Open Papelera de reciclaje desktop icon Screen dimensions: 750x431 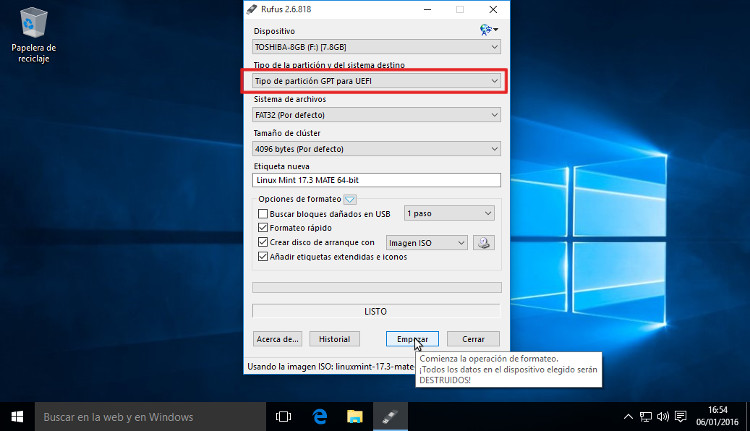(x=33, y=35)
